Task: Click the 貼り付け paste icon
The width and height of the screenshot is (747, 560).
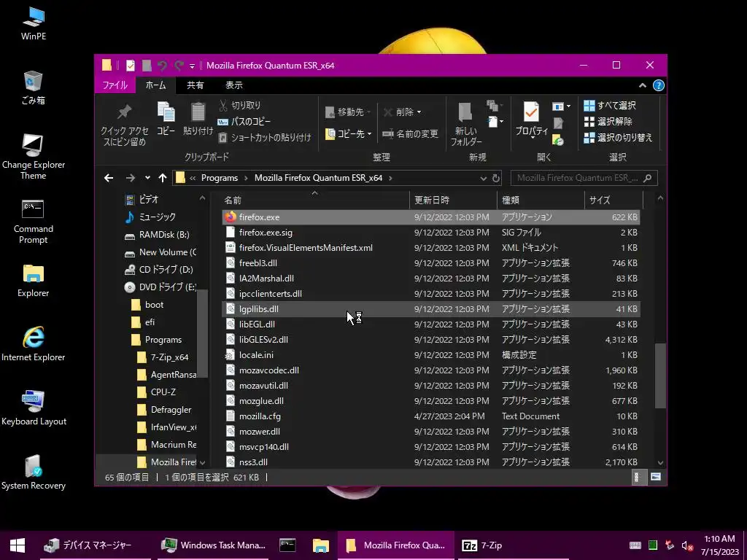Action: click(198, 112)
